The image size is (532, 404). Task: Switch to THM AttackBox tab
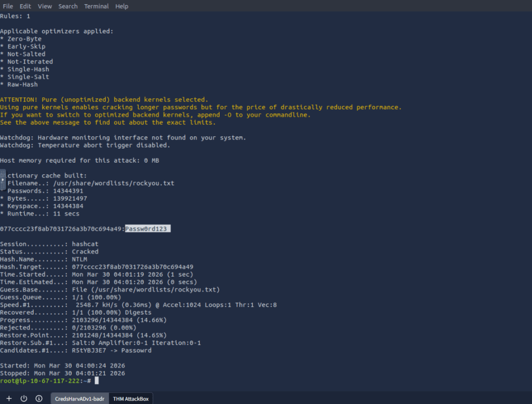[x=131, y=399]
